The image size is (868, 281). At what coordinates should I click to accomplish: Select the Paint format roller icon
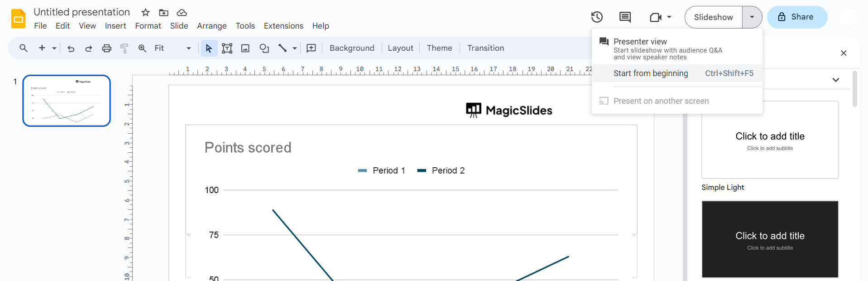pos(124,48)
